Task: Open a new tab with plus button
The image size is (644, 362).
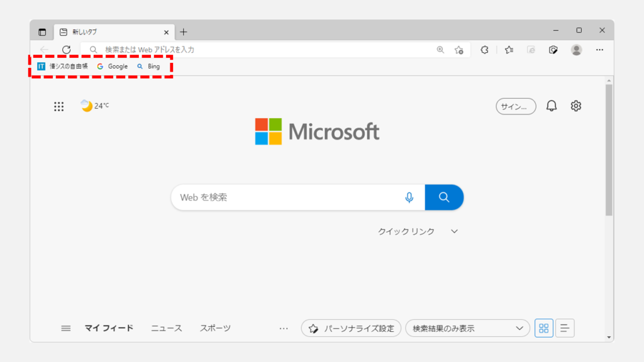Action: (x=184, y=32)
